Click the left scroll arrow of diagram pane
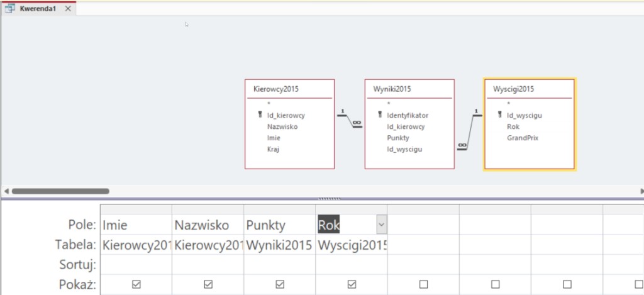 pyautogui.click(x=6, y=191)
